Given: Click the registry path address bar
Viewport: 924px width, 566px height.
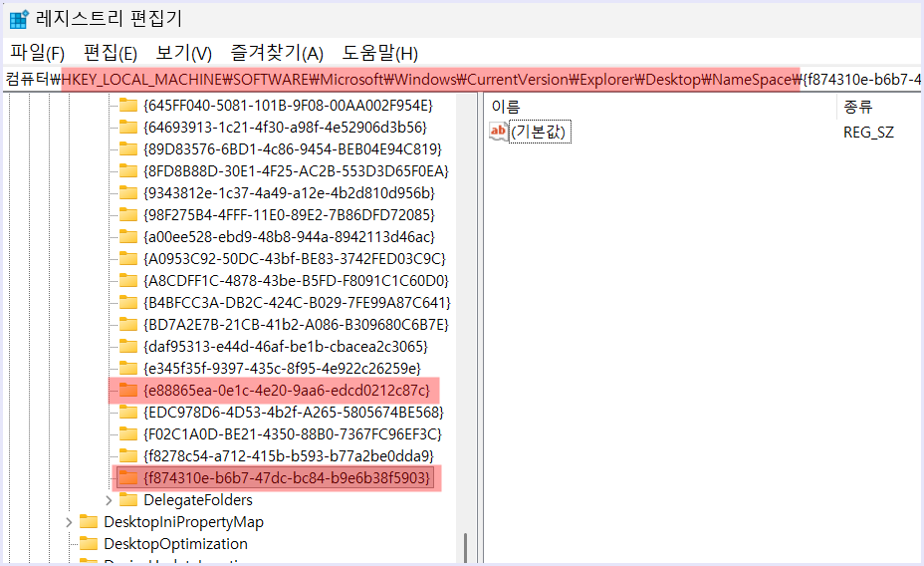Looking at the screenshot, I should [x=462, y=79].
